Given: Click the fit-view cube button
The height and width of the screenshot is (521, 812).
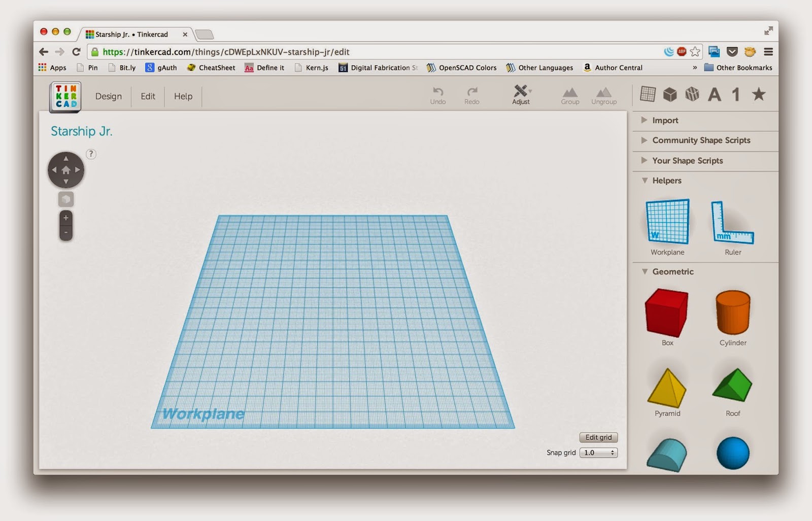Looking at the screenshot, I should [x=66, y=199].
